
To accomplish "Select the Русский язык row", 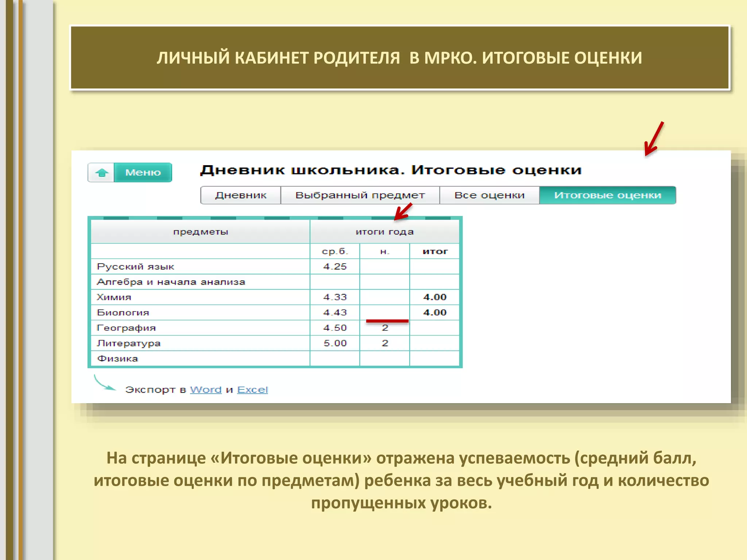I will click(275, 267).
